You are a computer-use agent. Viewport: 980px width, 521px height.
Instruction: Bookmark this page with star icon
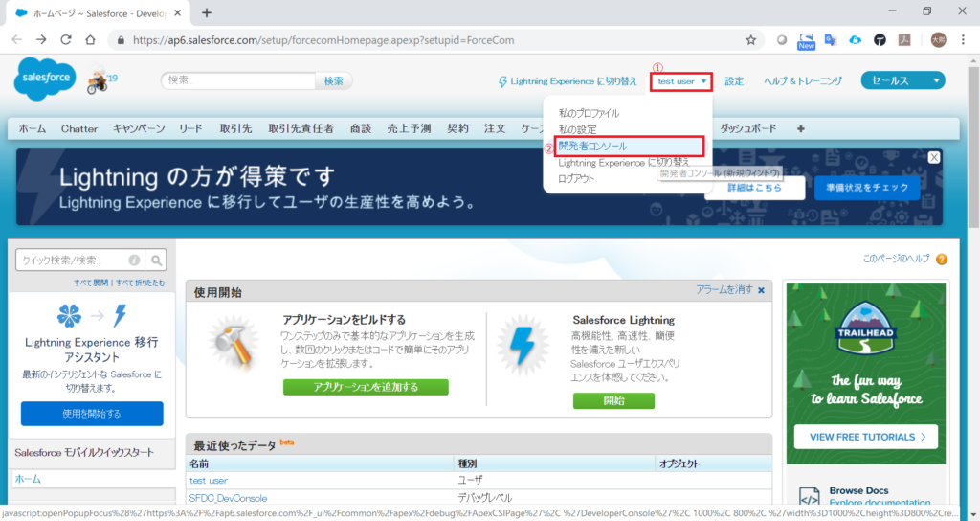point(751,40)
